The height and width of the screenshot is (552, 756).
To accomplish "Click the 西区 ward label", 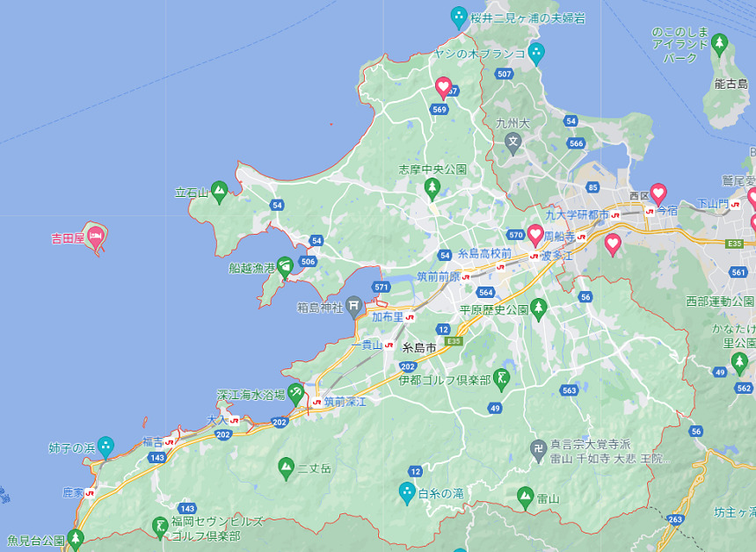I will pos(639,196).
